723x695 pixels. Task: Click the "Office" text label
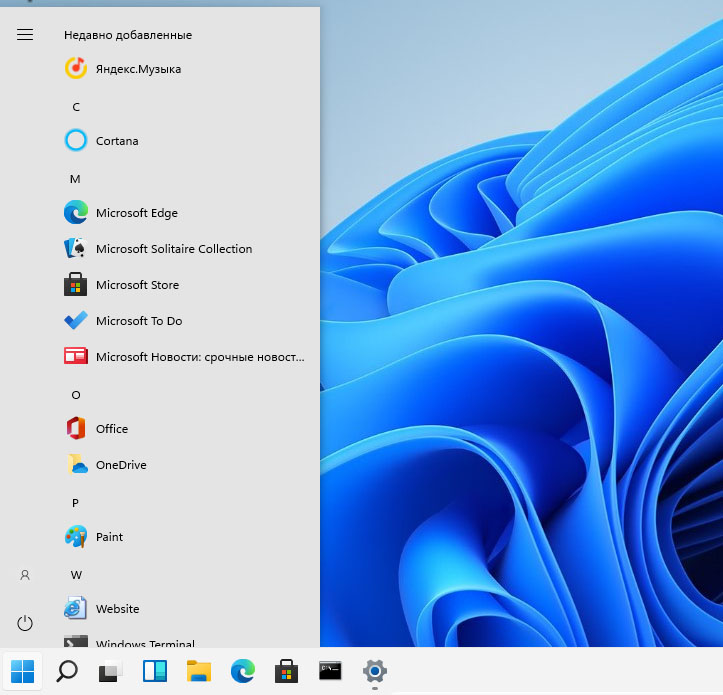[112, 429]
